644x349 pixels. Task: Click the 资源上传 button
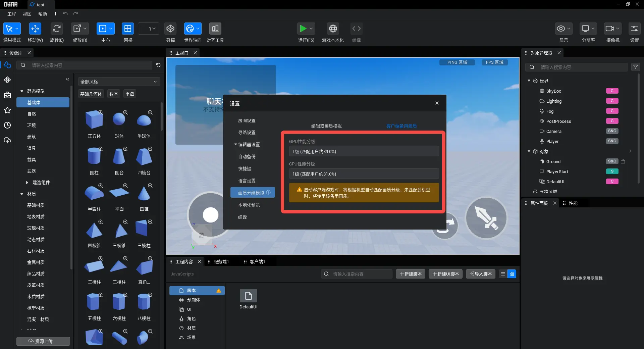tap(43, 341)
